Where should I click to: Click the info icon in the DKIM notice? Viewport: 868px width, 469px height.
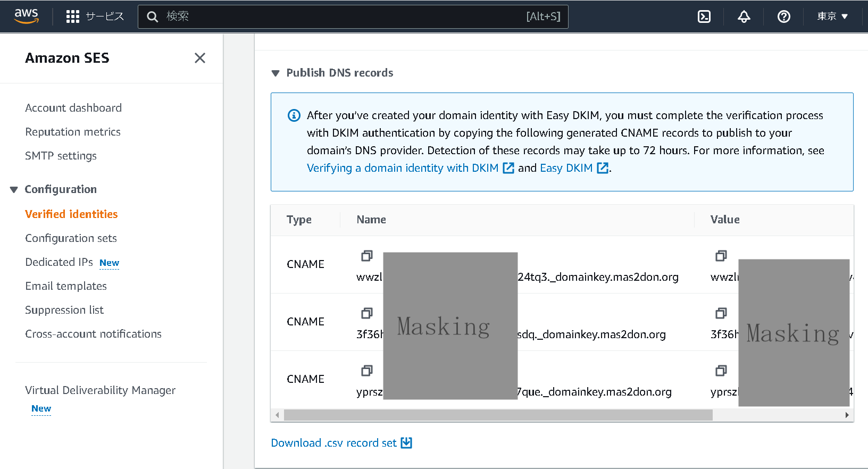(x=294, y=115)
